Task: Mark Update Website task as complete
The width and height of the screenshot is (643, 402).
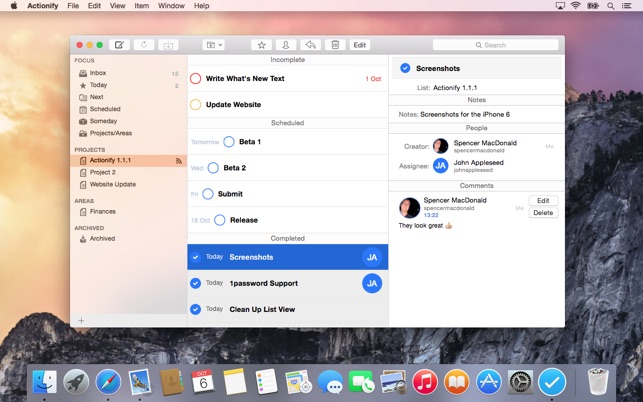Action: tap(196, 105)
